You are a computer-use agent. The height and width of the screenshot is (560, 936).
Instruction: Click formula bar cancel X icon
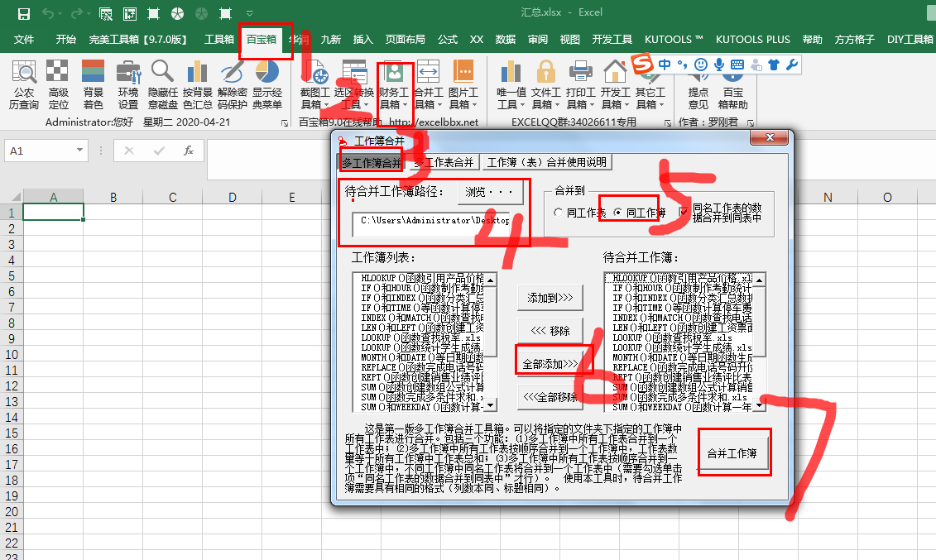[129, 151]
